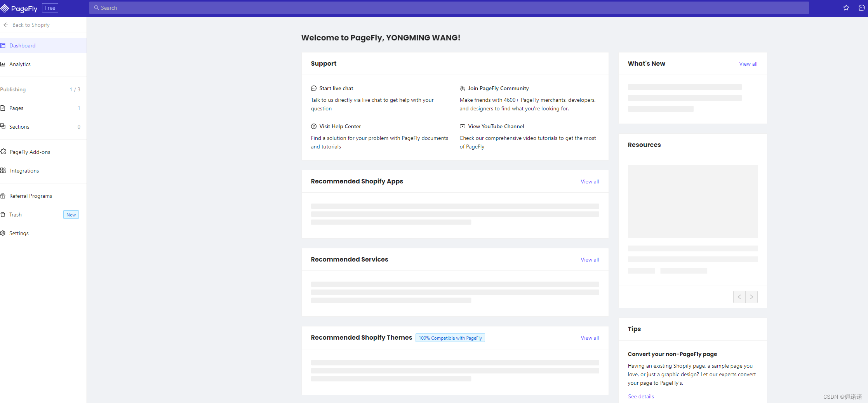Click the Help Center question mark icon
The height and width of the screenshot is (403, 868).
tap(314, 126)
